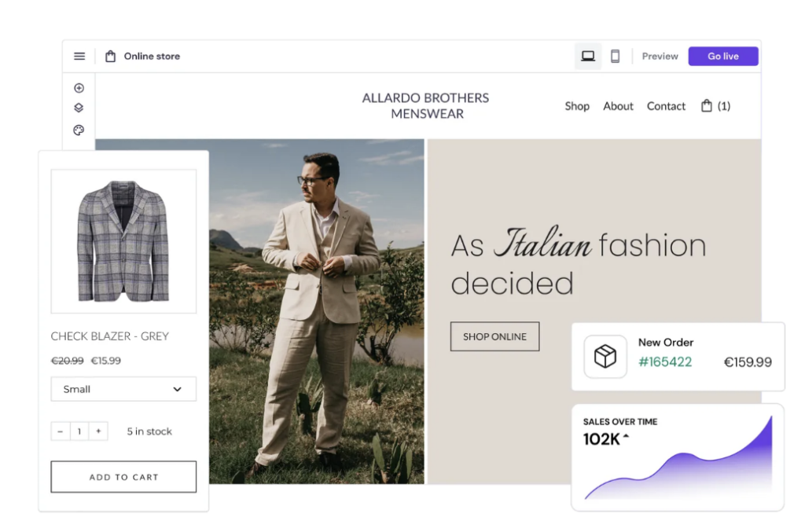Screen dimensions: 805x532
Task: Open the hamburger menu
Action: click(79, 56)
